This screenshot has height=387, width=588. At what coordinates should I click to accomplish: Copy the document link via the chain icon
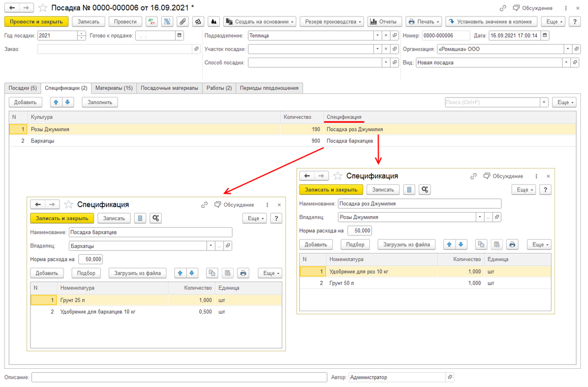(503, 8)
